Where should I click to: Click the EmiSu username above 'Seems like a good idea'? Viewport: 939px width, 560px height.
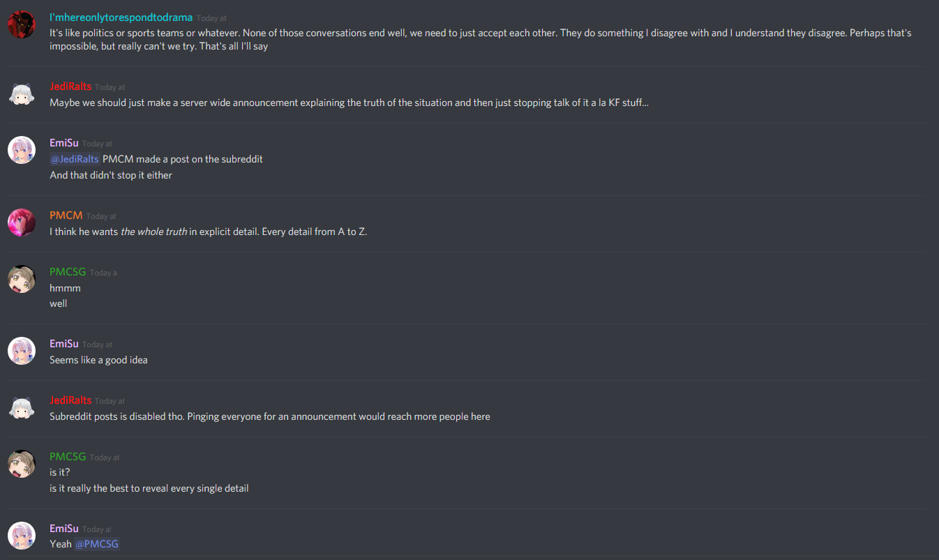pos(64,344)
